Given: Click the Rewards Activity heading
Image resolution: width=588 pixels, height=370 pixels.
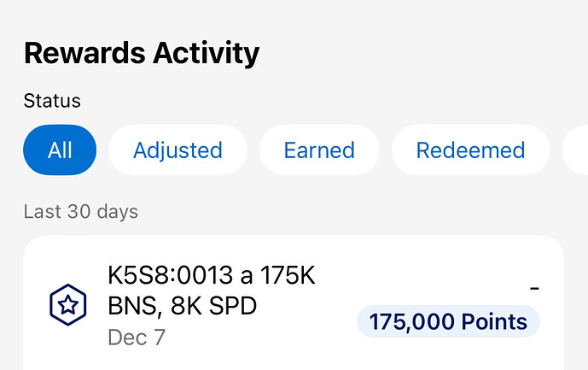Looking at the screenshot, I should click(142, 53).
